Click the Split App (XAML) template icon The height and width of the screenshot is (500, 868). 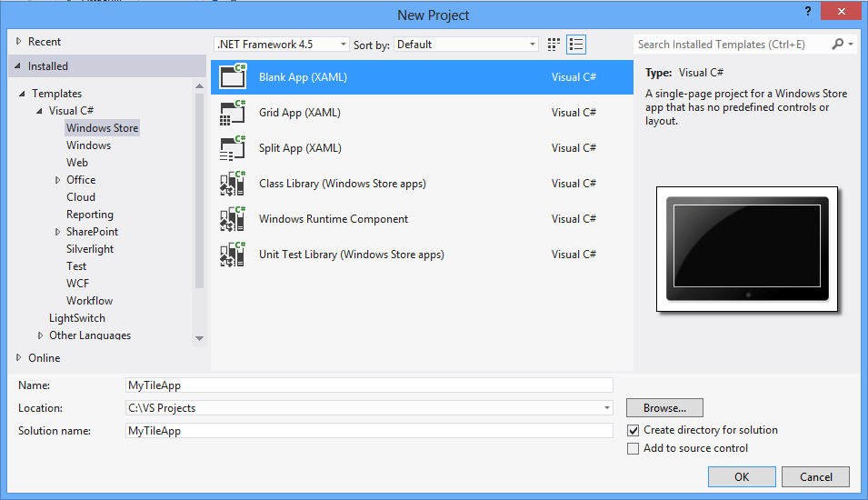233,148
